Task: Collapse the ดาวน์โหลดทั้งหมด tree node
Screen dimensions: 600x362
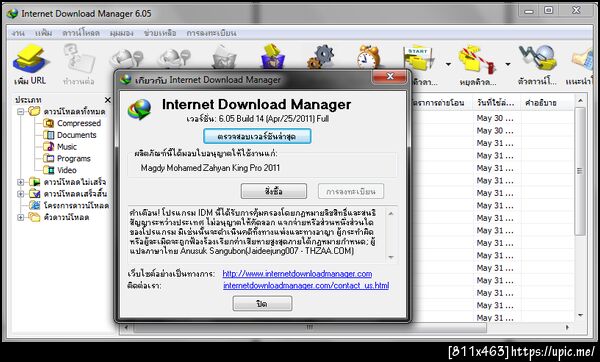Action: pyautogui.click(x=21, y=112)
